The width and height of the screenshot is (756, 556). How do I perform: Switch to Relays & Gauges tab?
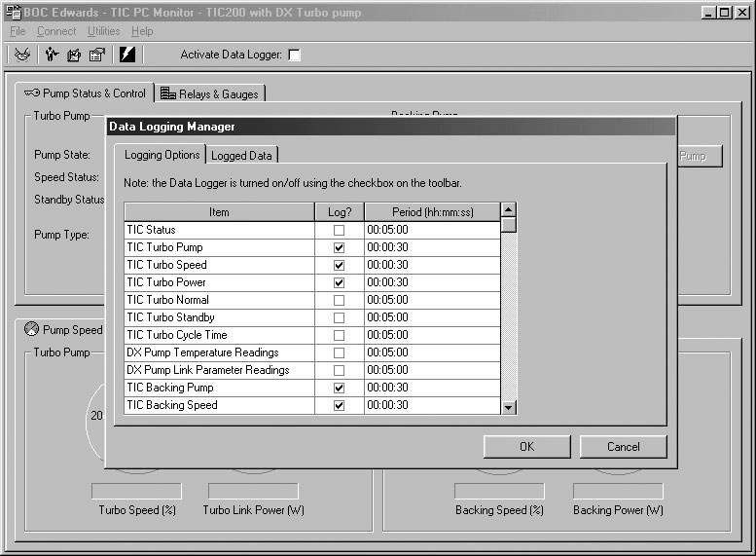click(209, 93)
